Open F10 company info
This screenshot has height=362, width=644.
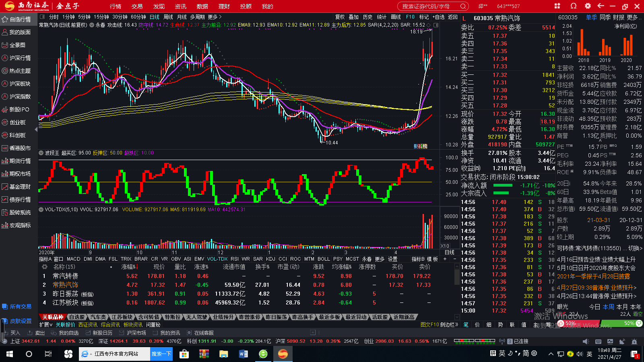click(x=410, y=17)
